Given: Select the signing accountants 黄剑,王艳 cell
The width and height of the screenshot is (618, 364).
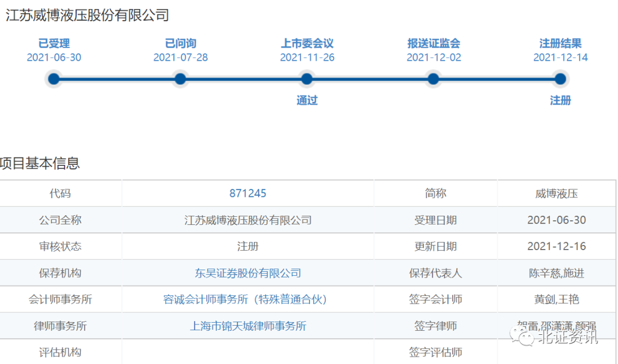Looking at the screenshot, I should 556,299.
